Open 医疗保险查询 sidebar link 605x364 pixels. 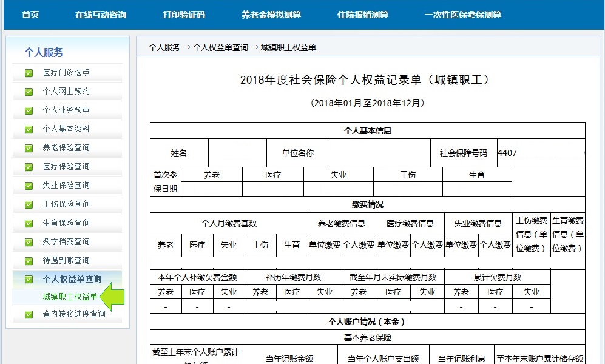pos(66,167)
